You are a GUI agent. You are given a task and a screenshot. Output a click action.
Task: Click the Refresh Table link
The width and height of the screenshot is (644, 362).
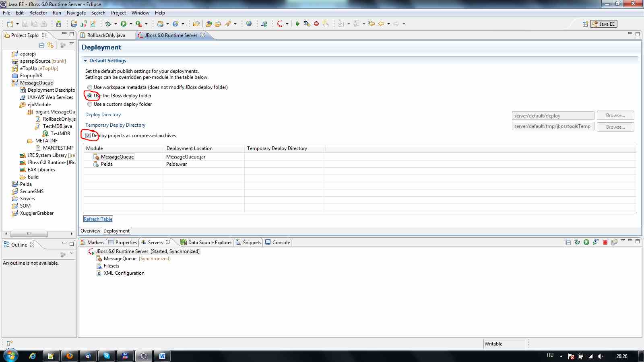(98, 219)
